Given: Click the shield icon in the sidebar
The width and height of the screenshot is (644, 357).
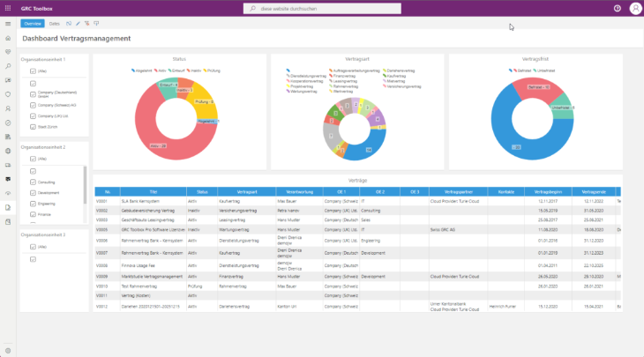Looking at the screenshot, I should [x=8, y=94].
